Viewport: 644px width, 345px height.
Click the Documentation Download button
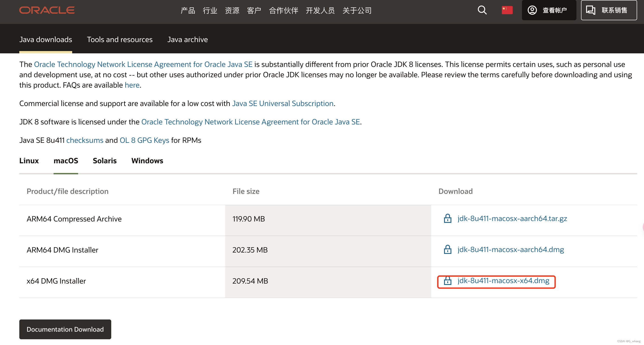(x=65, y=329)
